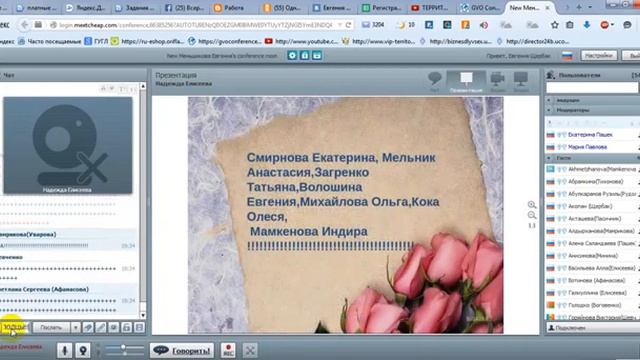Click the eraser icon in chat toolbar
Viewport: 640px width, 360px height.
pyautogui.click(x=88, y=327)
